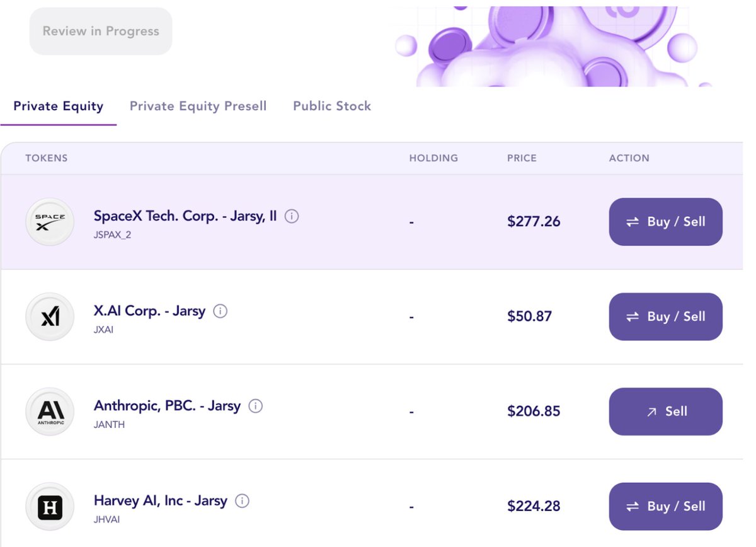Image resolution: width=756 pixels, height=547 pixels.
Task: Click the Sell button for Anthropic
Action: coord(665,412)
